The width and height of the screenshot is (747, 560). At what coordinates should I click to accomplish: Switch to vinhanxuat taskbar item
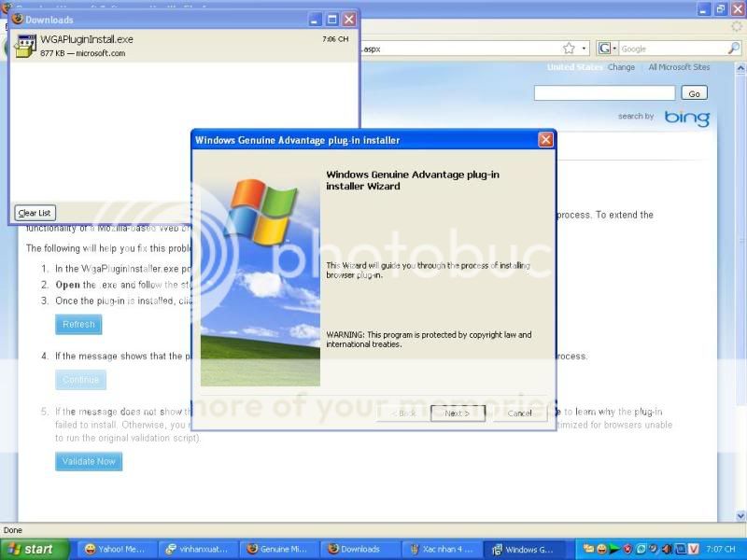point(197,549)
